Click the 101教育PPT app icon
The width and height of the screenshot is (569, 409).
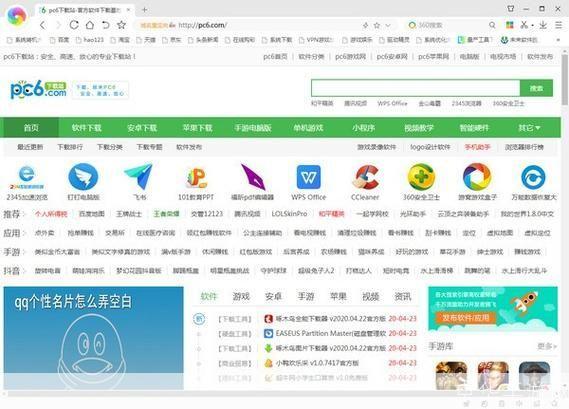point(196,177)
